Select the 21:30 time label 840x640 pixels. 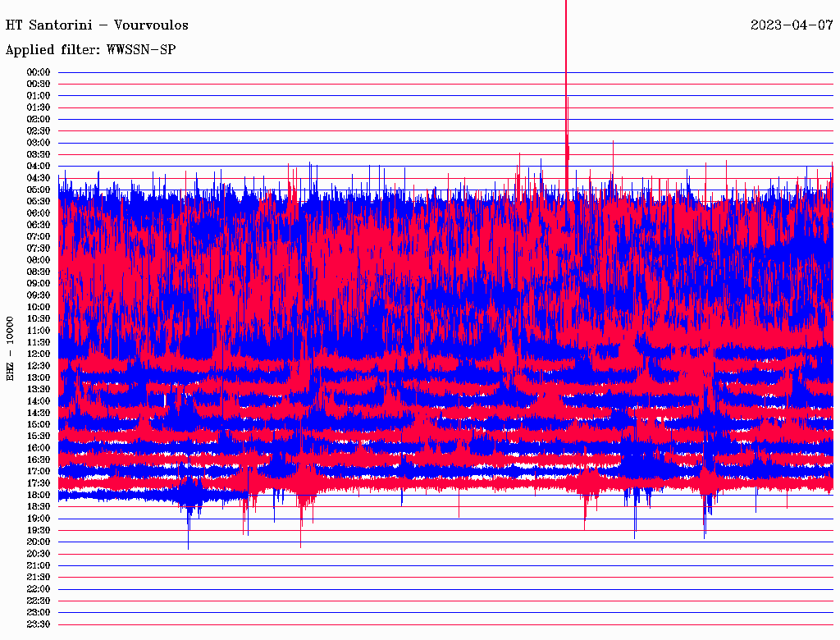(x=39, y=577)
